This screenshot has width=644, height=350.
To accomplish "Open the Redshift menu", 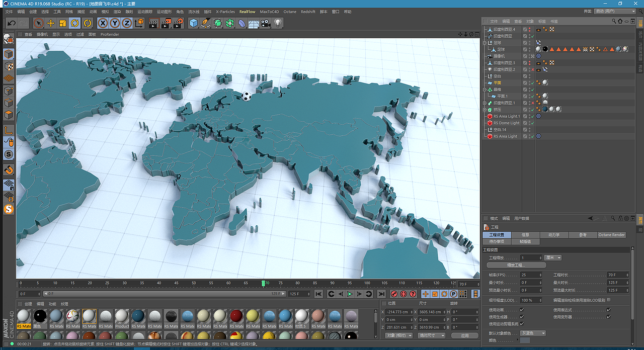I will click(308, 12).
